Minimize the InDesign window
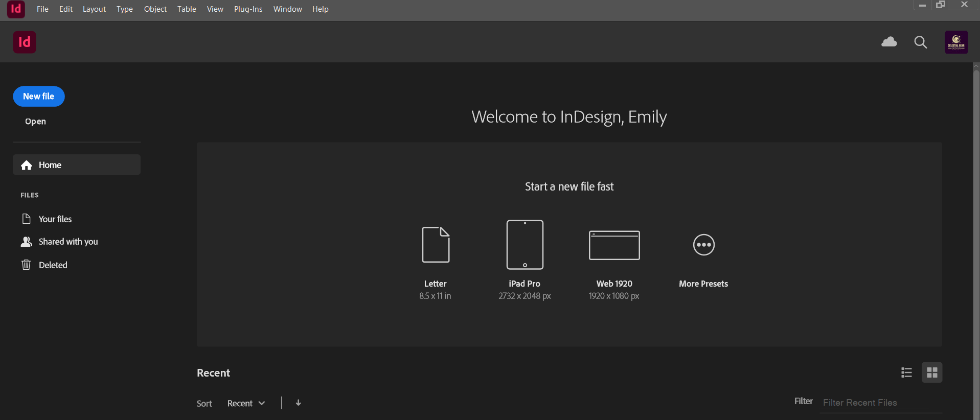 click(922, 5)
